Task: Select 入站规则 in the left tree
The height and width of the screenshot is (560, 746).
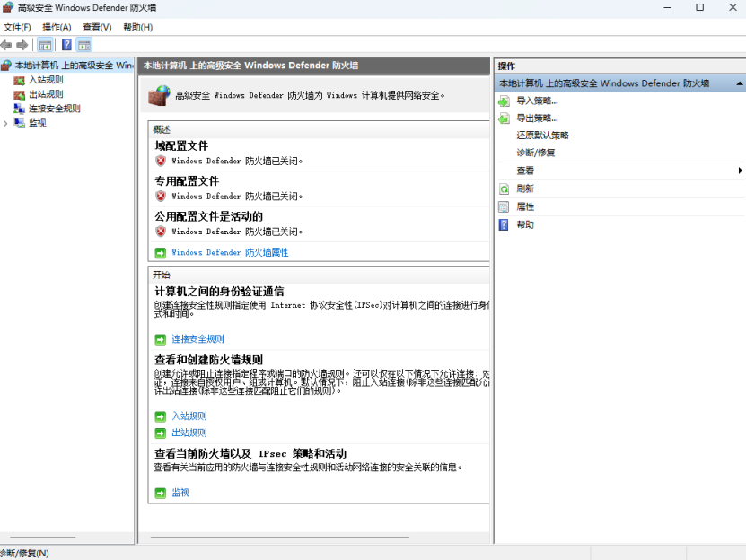Action: 46,80
